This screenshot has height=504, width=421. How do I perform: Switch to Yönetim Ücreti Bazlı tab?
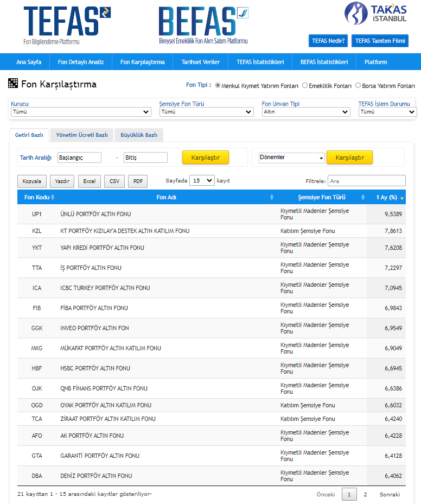click(x=82, y=135)
